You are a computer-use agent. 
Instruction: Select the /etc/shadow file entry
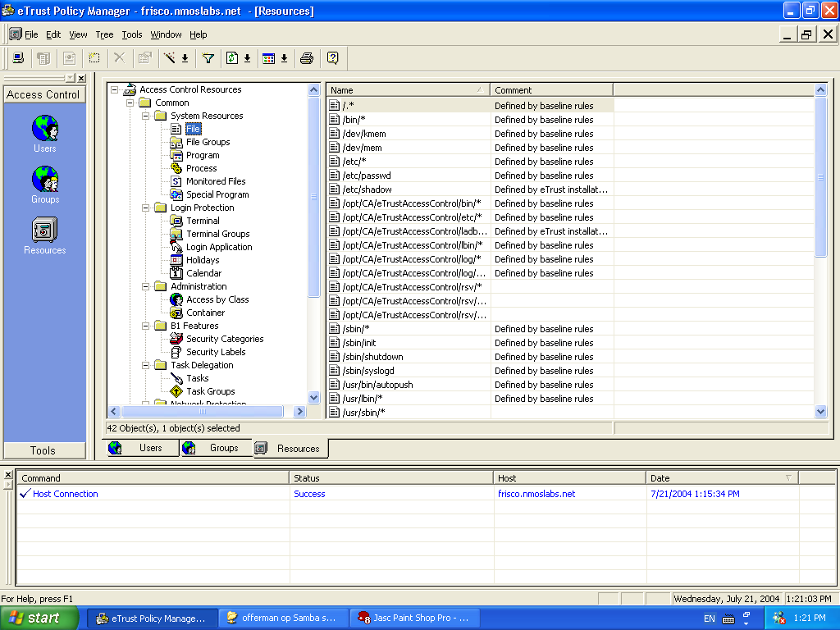[367, 189]
